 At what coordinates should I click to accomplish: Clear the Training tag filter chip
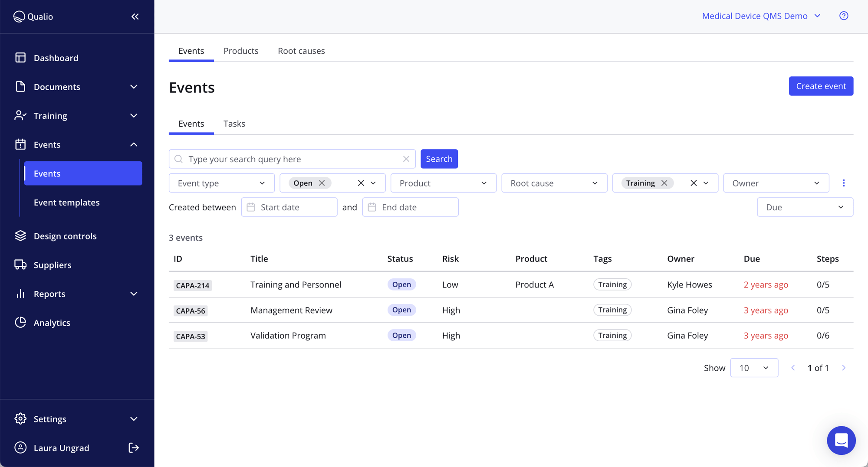pyautogui.click(x=664, y=183)
